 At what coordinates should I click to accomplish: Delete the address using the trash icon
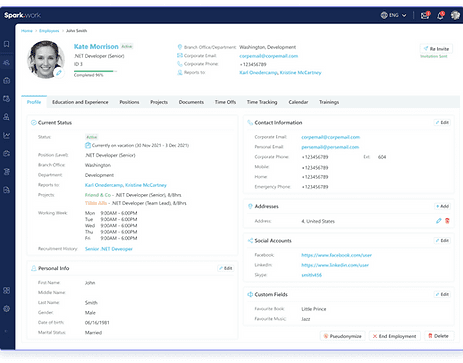[447, 221]
